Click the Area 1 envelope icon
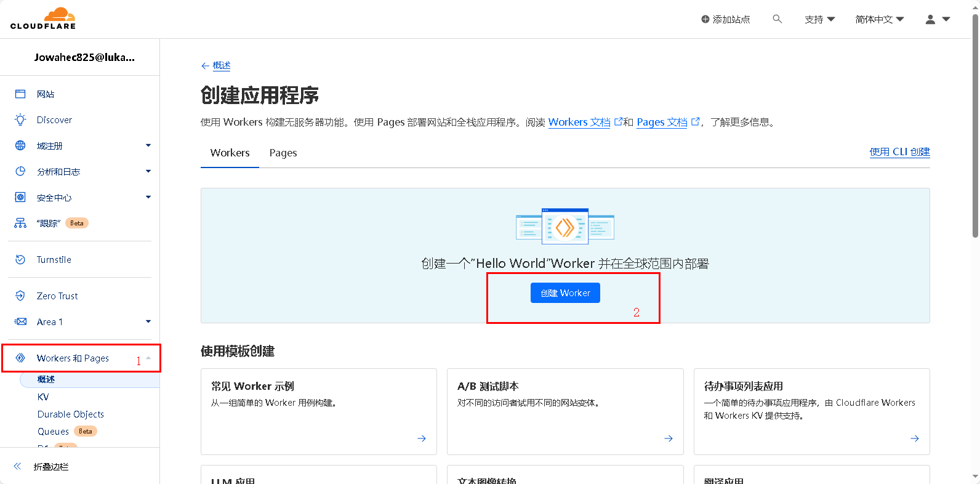This screenshot has width=980, height=484. point(20,322)
